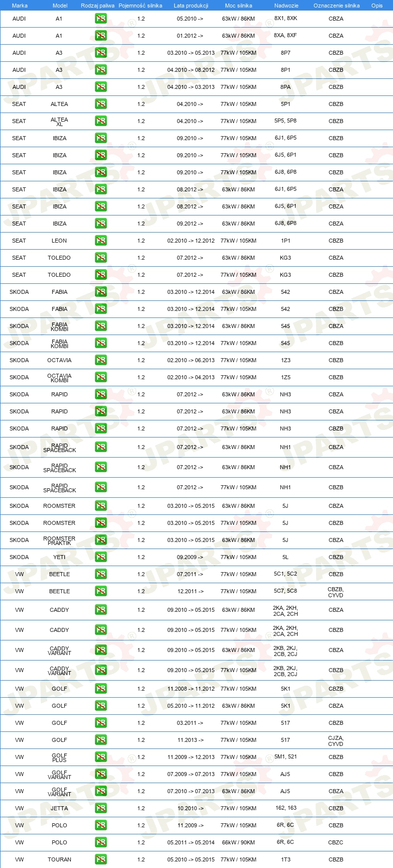The image size is (393, 868).
Task: Click petrol fuel icon in VW BEETLE 5C7, 5C8 row
Action: 101,591
